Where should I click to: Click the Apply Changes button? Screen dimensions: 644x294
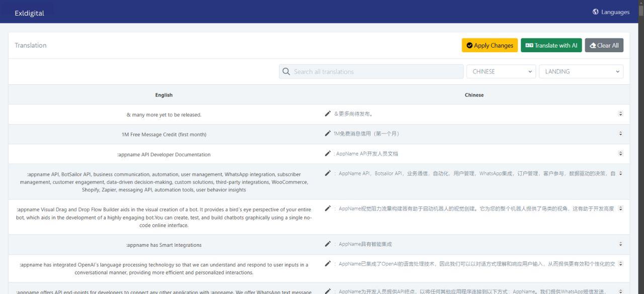coord(490,45)
